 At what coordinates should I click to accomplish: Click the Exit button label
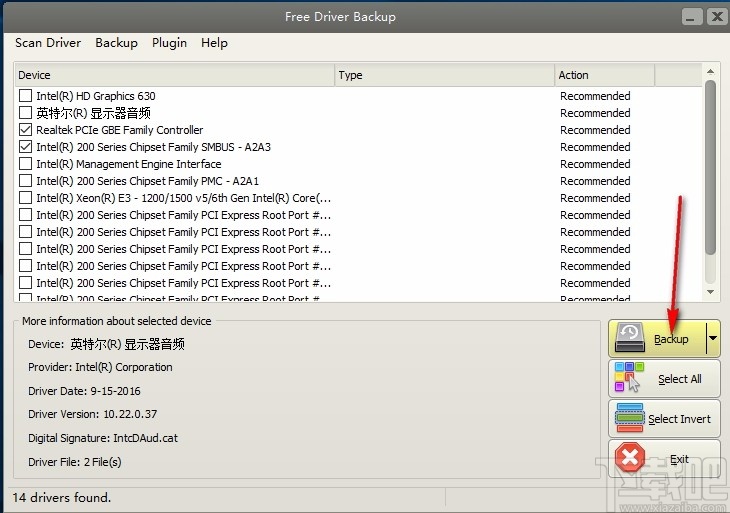679,459
